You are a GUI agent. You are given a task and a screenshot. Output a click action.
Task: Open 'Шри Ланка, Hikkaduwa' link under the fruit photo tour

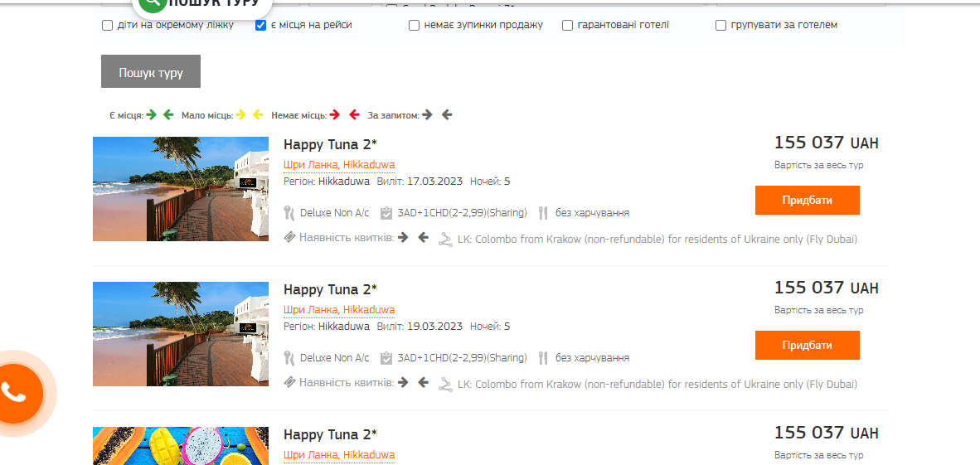pyautogui.click(x=339, y=455)
